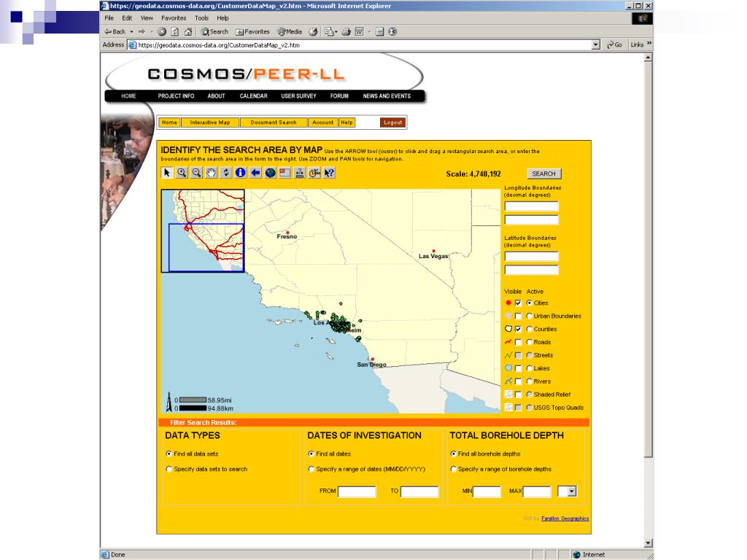Click the first Longitude Boundaries field
747x560 pixels.
pyautogui.click(x=531, y=206)
